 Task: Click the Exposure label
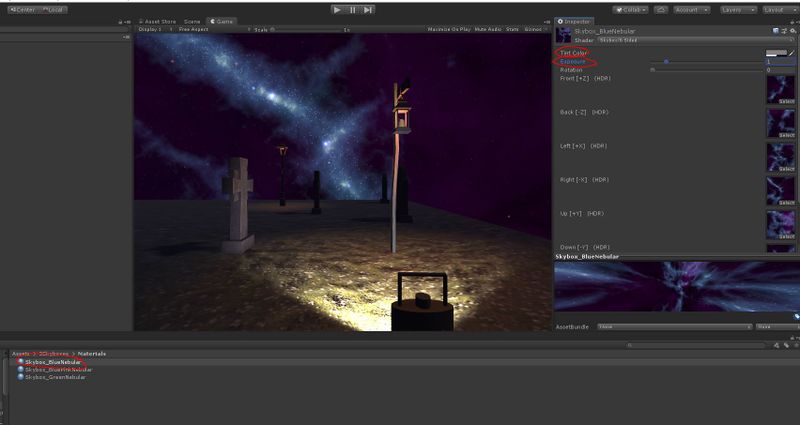(573, 61)
